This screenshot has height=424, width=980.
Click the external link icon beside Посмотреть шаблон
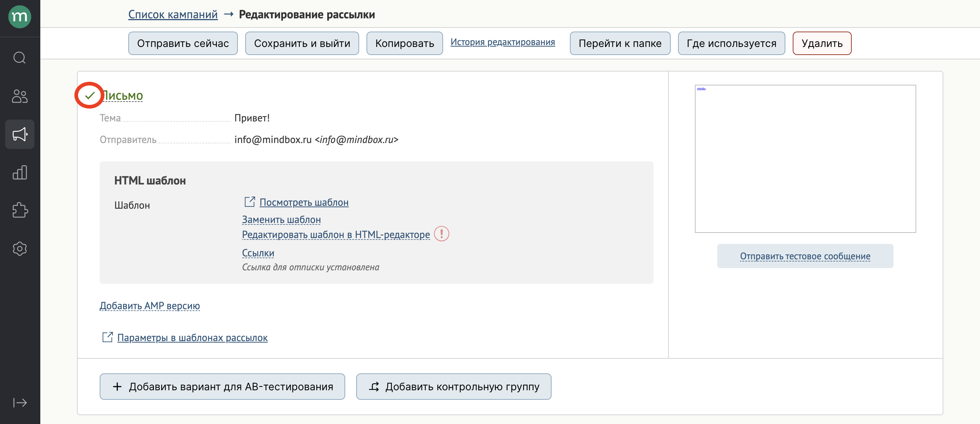pos(250,202)
